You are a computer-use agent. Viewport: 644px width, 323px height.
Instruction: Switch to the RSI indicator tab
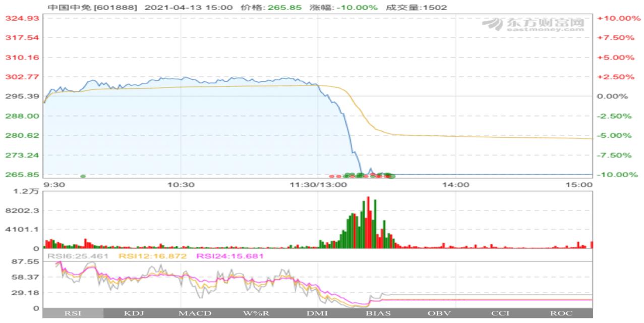pyautogui.click(x=73, y=313)
